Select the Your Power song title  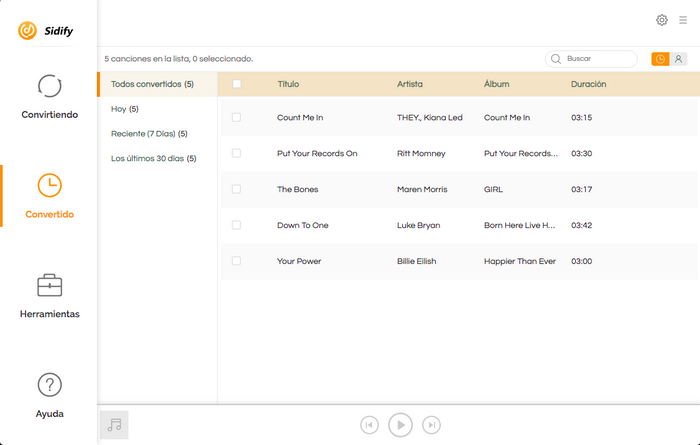click(299, 261)
